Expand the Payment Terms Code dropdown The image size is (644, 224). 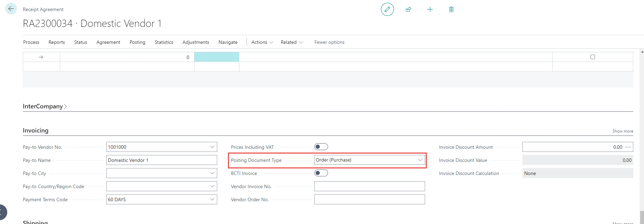[212, 199]
